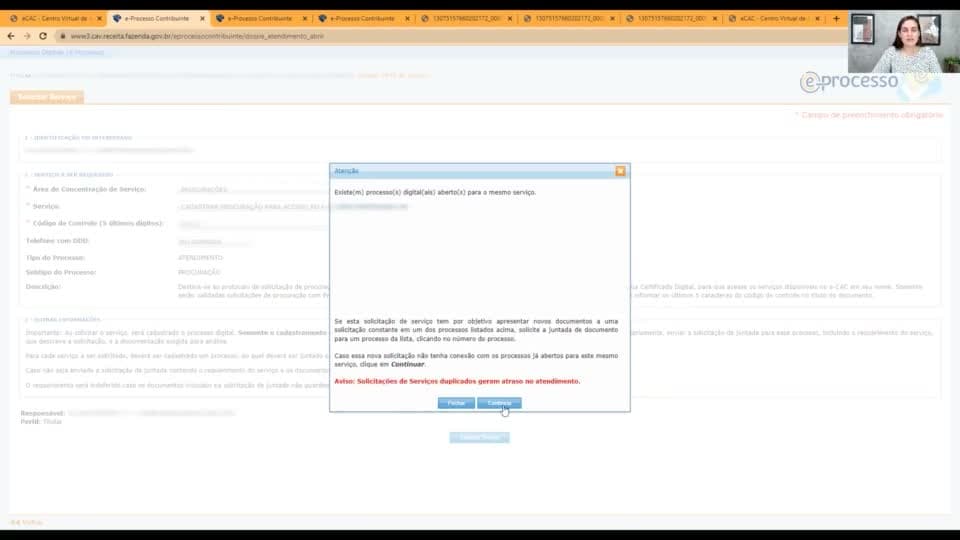Close the active e-Processo Contribuinte tab

(x=202, y=18)
